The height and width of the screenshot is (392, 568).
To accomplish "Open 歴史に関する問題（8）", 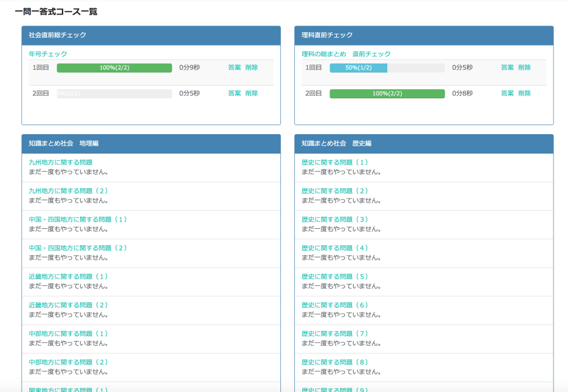I will pos(335,362).
